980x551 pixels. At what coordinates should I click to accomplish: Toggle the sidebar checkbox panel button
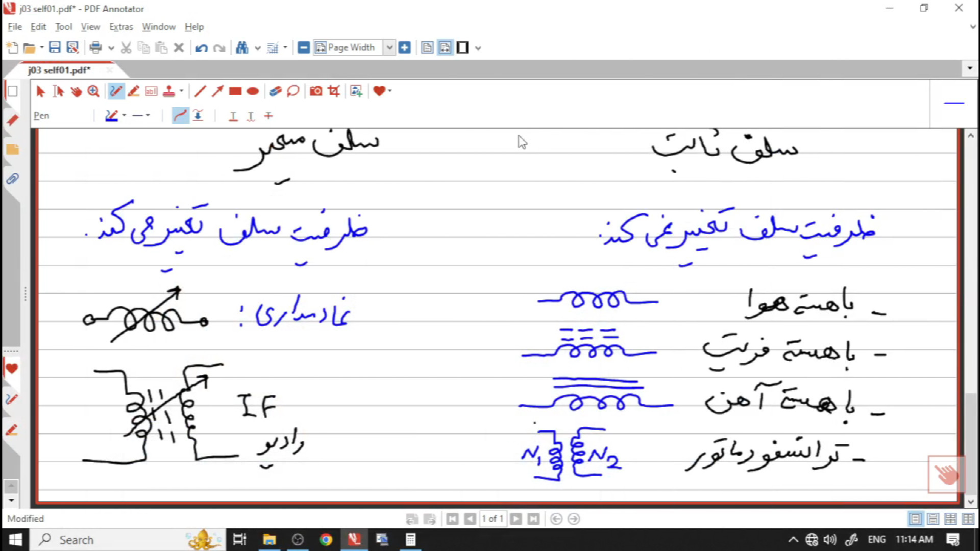point(13,91)
